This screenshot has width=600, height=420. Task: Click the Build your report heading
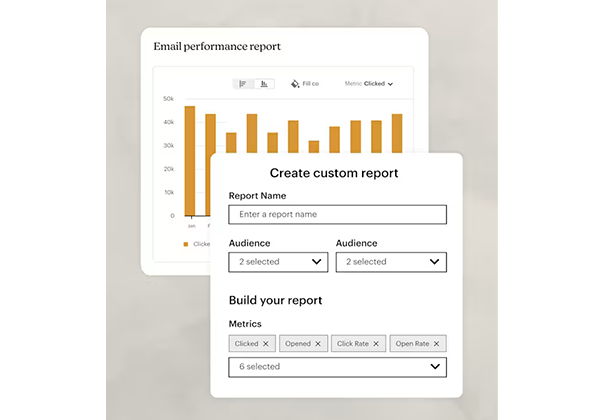[x=276, y=300]
